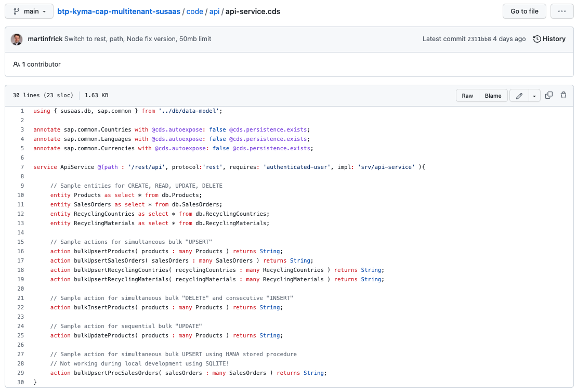
Task: Click the git branch icon beside main
Action: pyautogui.click(x=16, y=11)
